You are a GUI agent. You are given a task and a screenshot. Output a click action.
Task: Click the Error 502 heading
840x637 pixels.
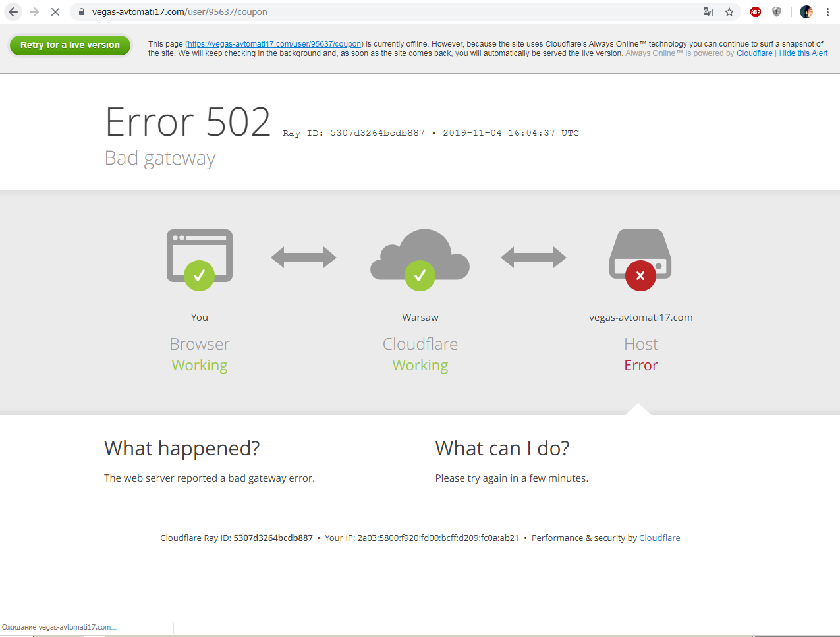point(188,122)
